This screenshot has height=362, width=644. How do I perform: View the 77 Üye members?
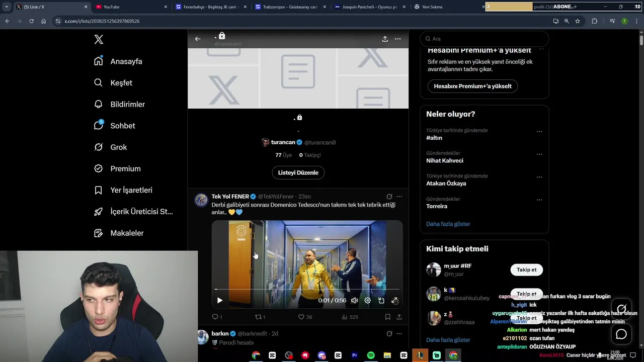pos(283,155)
